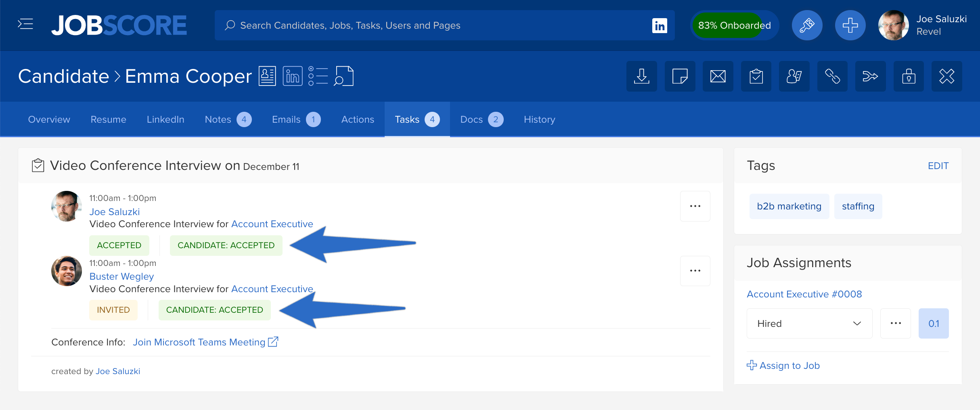
Task: Click the download candidate icon
Action: [x=642, y=76]
